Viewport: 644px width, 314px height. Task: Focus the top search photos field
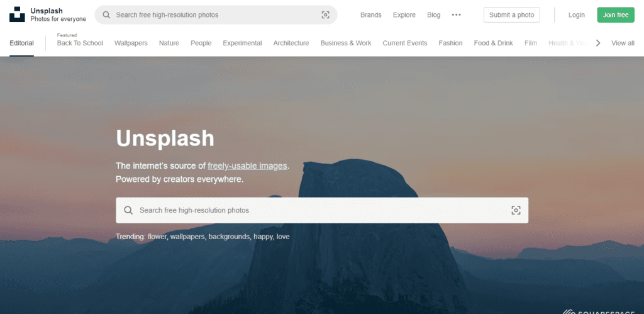click(216, 15)
